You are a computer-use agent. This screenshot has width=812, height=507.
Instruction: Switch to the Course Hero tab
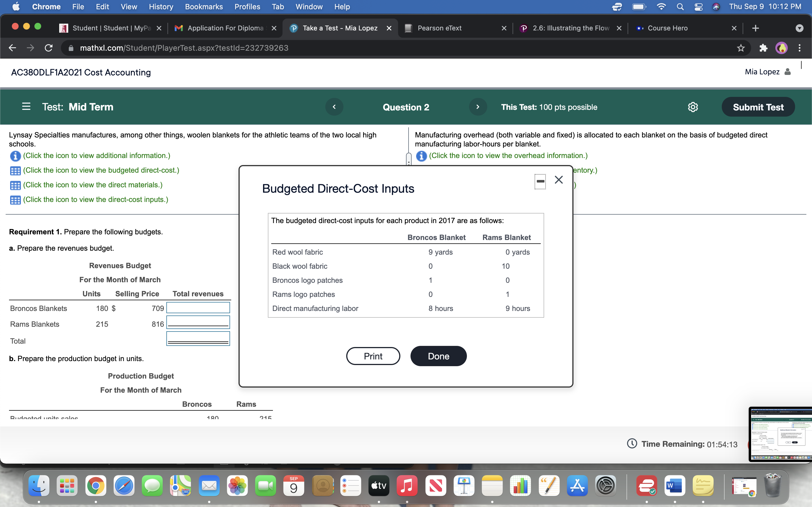[667, 28]
